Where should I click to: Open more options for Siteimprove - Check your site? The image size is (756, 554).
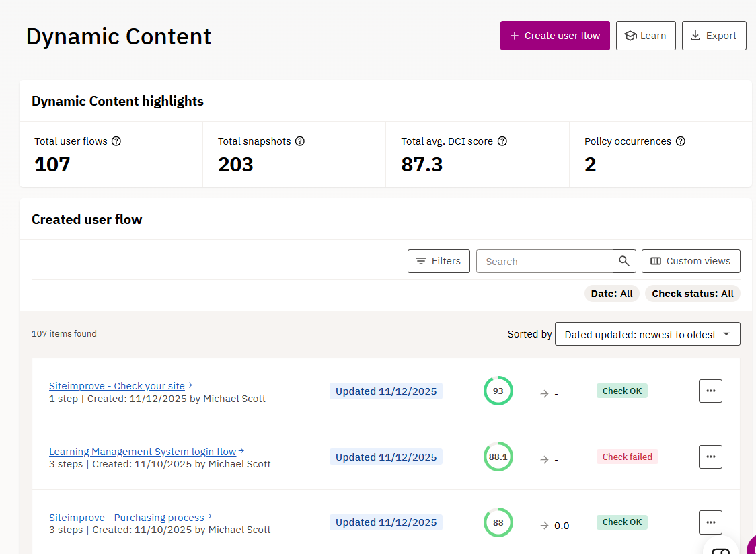point(710,391)
